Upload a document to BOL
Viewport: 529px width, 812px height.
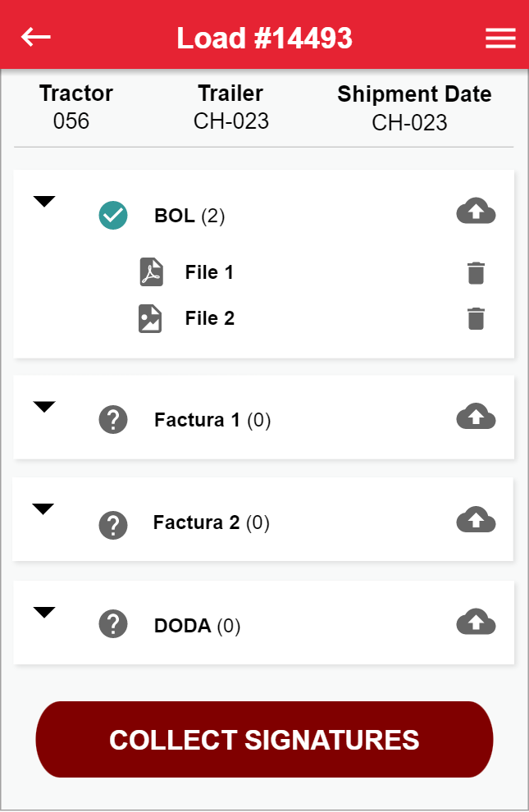point(476,212)
